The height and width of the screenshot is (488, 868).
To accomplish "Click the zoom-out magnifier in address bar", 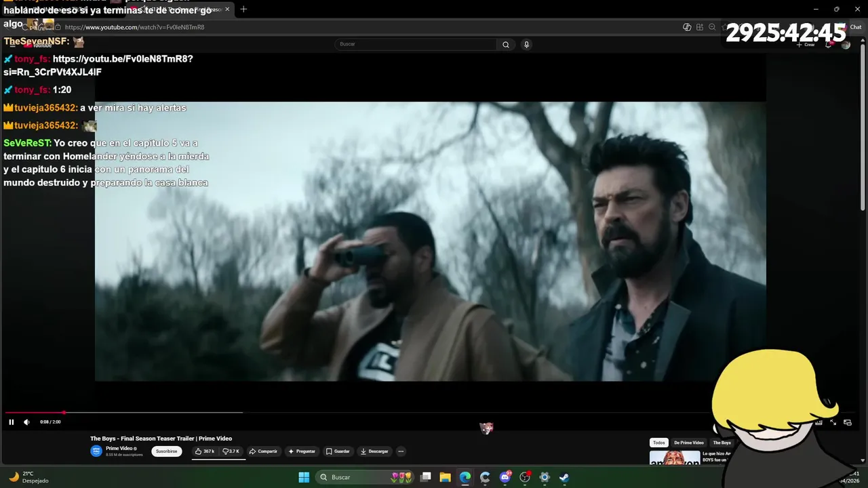I will point(712,27).
